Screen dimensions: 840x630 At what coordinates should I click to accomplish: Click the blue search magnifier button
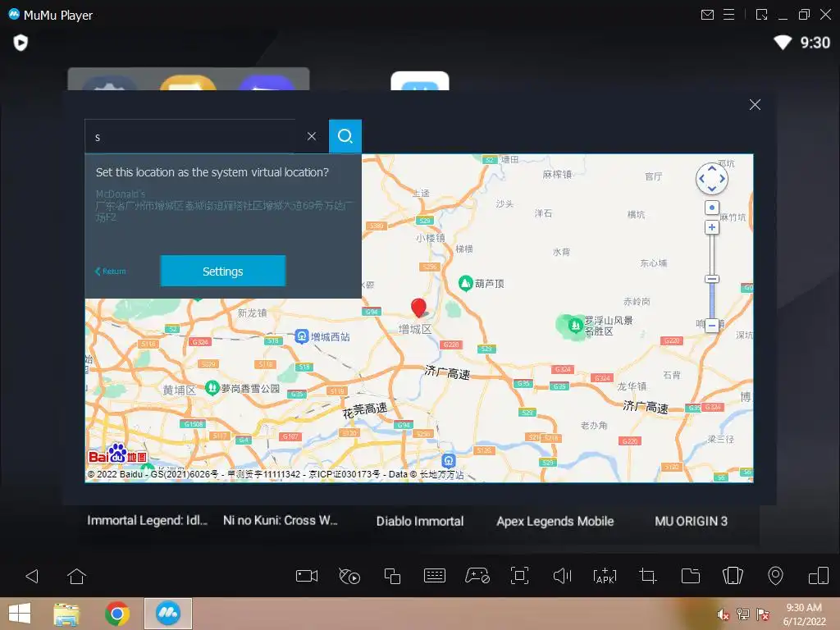click(x=345, y=136)
